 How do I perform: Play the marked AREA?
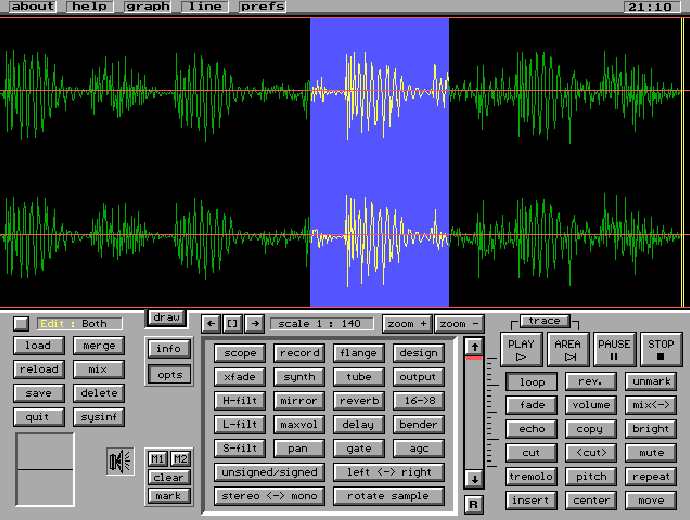tap(568, 349)
